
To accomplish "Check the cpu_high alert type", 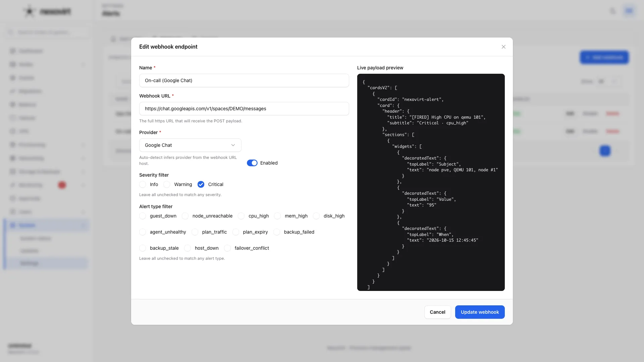I will point(241,216).
